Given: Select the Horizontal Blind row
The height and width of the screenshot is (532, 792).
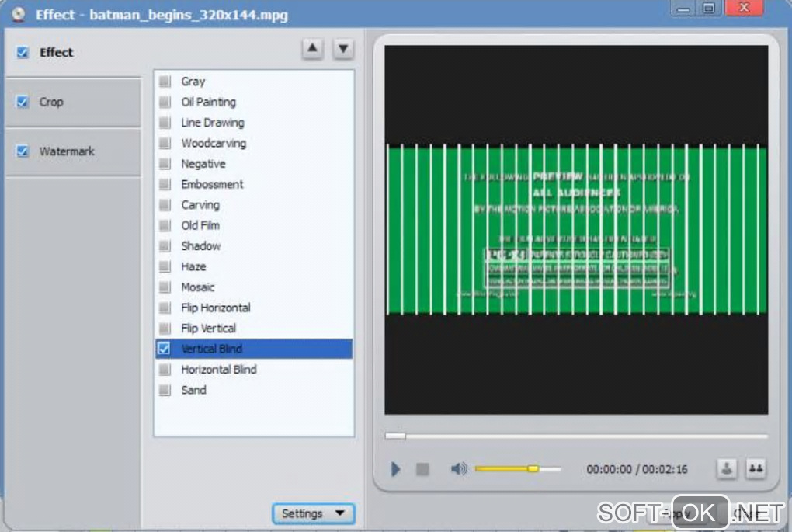Looking at the screenshot, I should (254, 370).
